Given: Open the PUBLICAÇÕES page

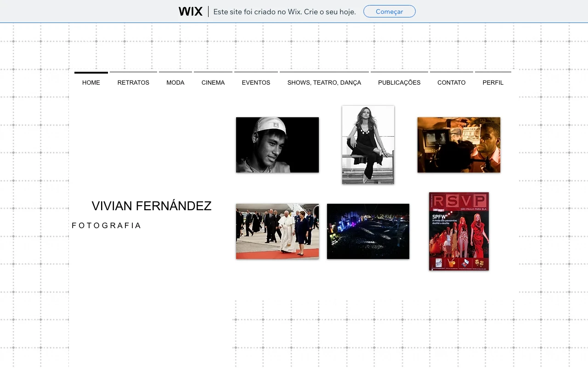Looking at the screenshot, I should point(399,82).
